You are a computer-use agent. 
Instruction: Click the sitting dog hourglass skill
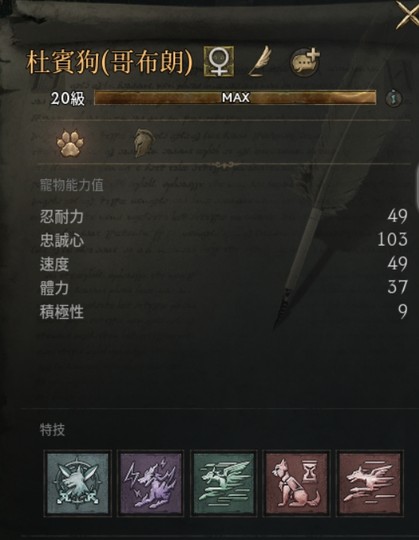(x=296, y=483)
